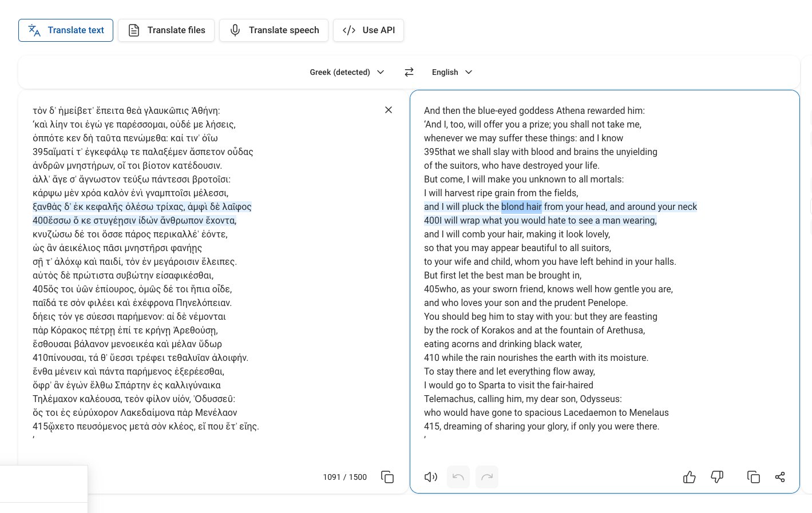Switch to the Translate files tab

(x=166, y=30)
